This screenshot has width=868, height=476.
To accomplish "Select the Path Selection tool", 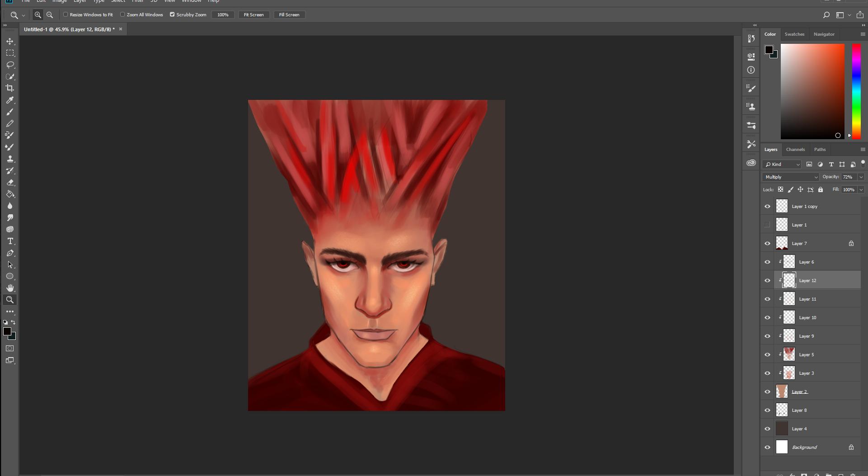I will pyautogui.click(x=10, y=264).
